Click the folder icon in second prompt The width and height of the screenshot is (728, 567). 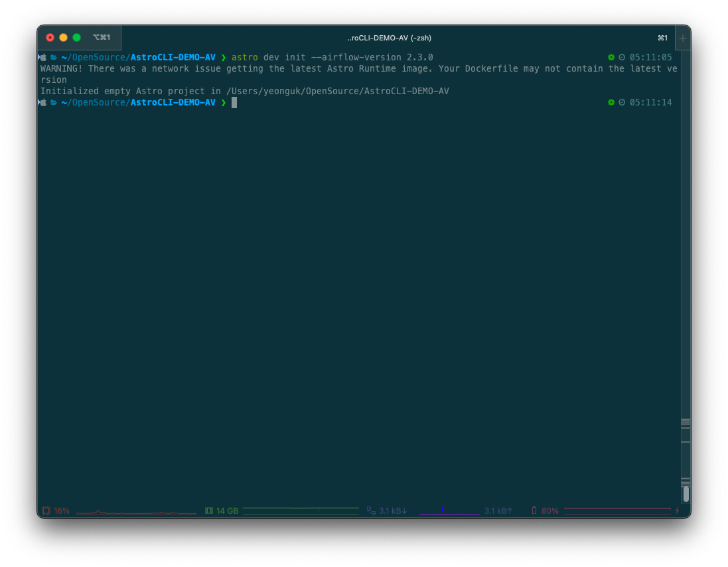(x=54, y=103)
